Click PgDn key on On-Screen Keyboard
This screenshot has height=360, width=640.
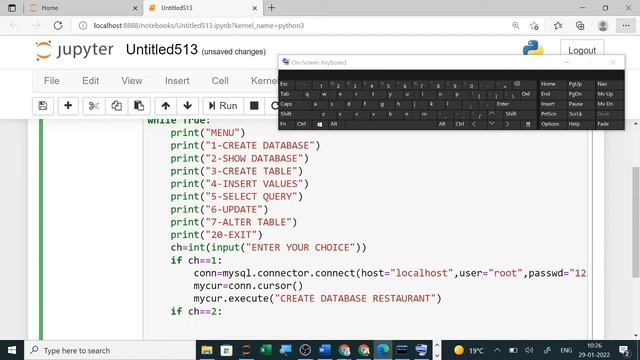[x=576, y=94]
